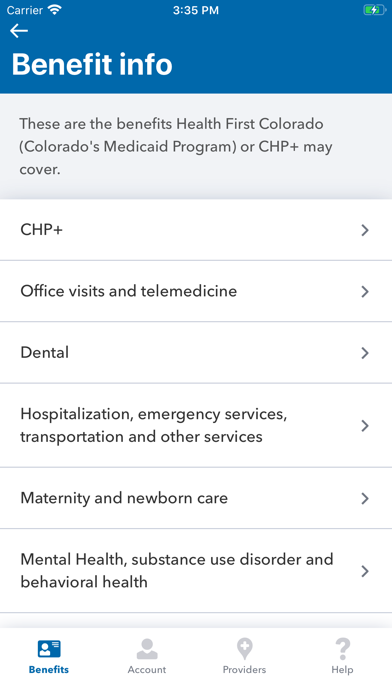Open the Help question mark icon
Viewport: 392px width, 696px height.
click(342, 649)
